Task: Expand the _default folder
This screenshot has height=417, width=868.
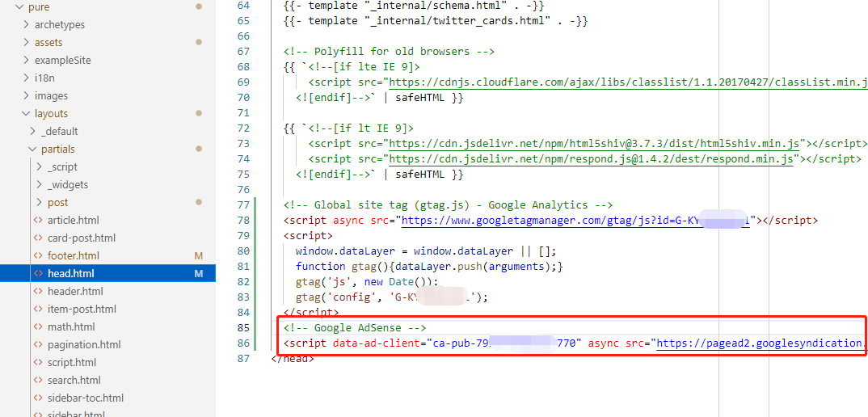Action: click(32, 131)
